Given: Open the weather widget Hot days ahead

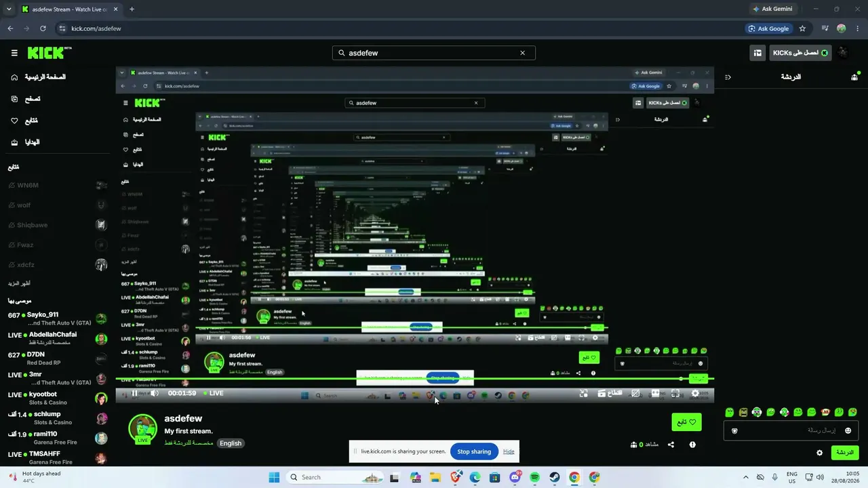Looking at the screenshot, I should [x=34, y=477].
